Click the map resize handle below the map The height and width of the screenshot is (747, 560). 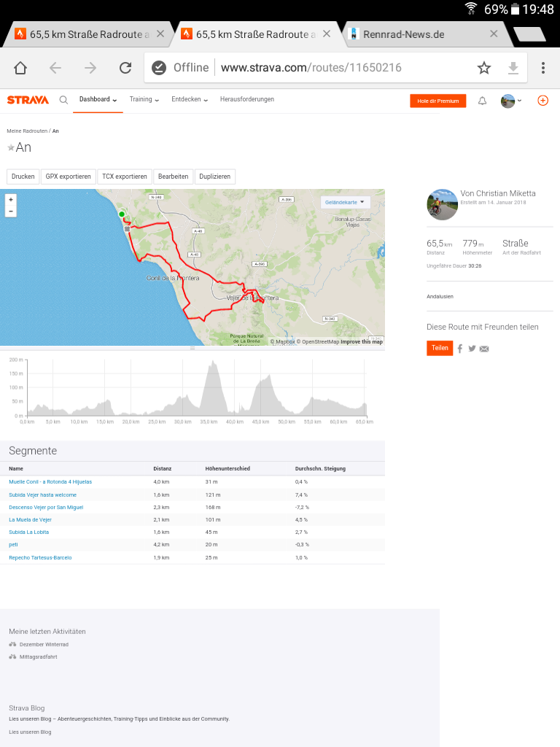pos(192,348)
